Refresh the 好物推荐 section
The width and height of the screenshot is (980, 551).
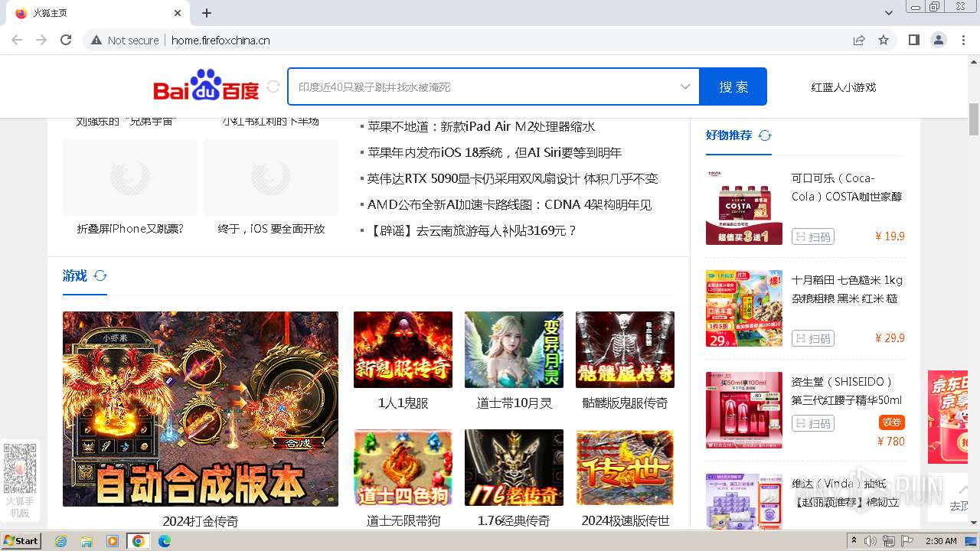(765, 135)
